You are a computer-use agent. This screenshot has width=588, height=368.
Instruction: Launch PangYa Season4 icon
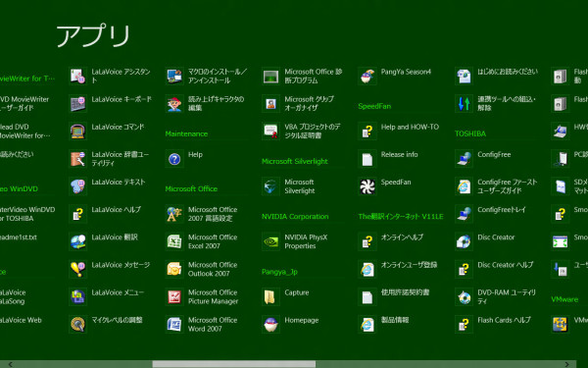(367, 77)
